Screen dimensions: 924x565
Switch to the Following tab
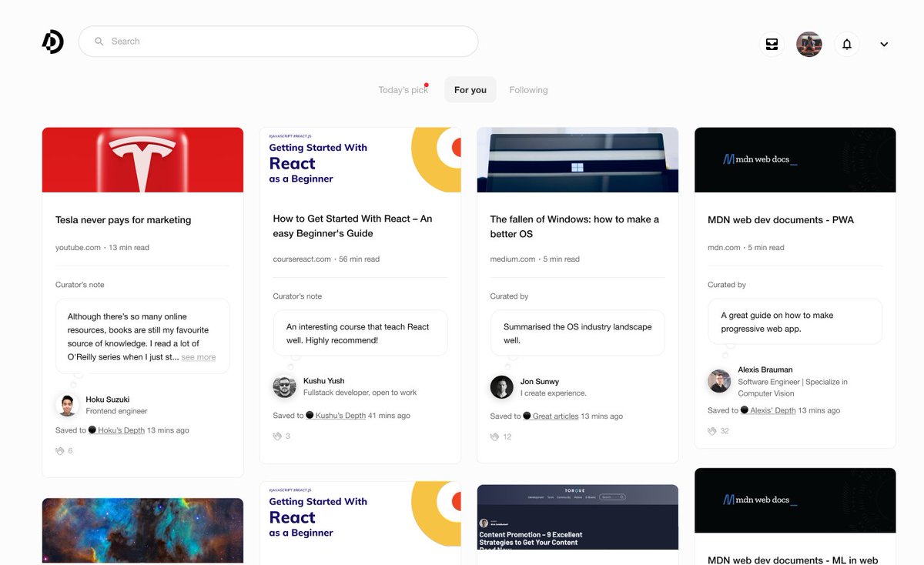point(528,90)
